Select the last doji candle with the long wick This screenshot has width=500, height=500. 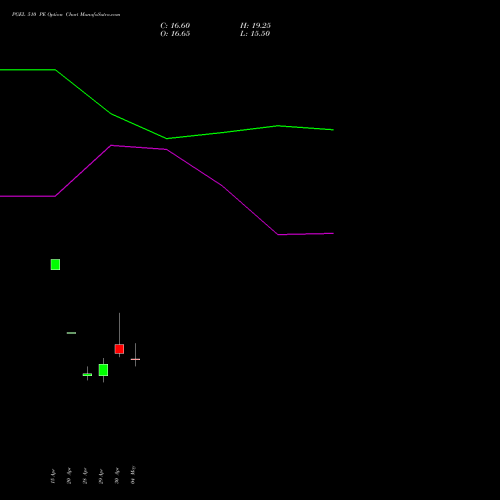[x=135, y=359]
